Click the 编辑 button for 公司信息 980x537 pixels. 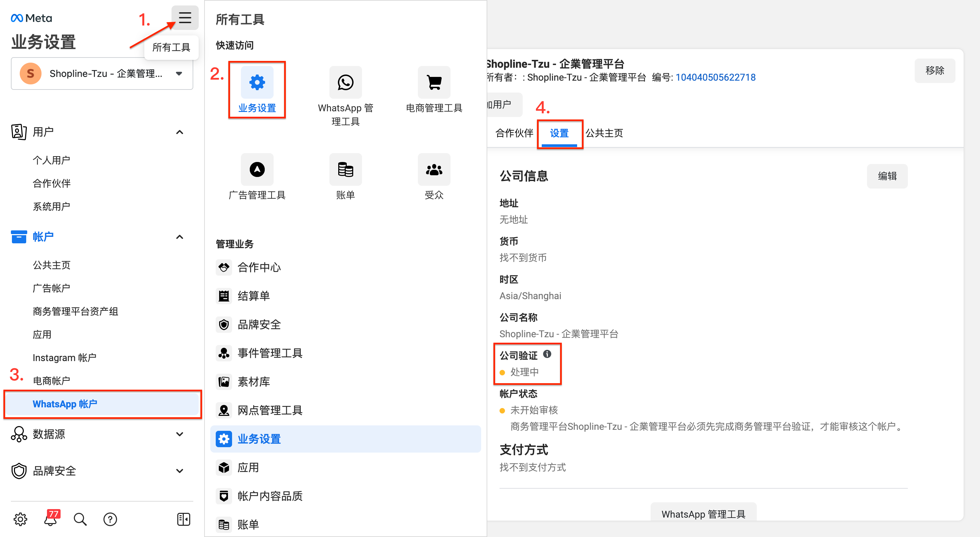pyautogui.click(x=887, y=176)
